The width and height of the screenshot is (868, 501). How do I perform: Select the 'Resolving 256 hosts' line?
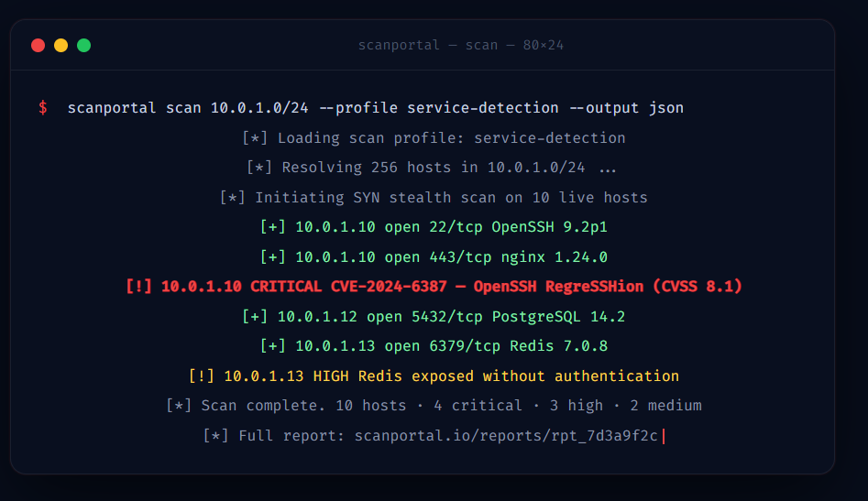(431, 167)
